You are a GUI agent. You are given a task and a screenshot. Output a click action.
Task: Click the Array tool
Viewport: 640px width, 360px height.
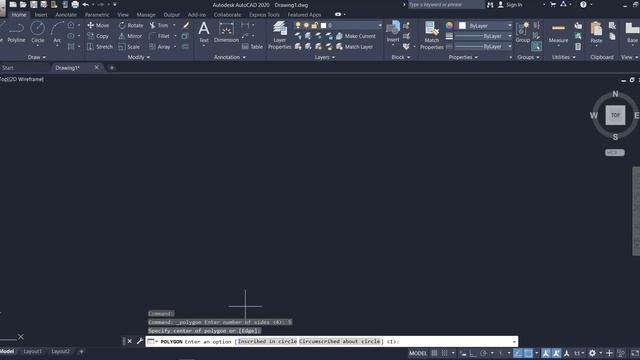pos(160,47)
